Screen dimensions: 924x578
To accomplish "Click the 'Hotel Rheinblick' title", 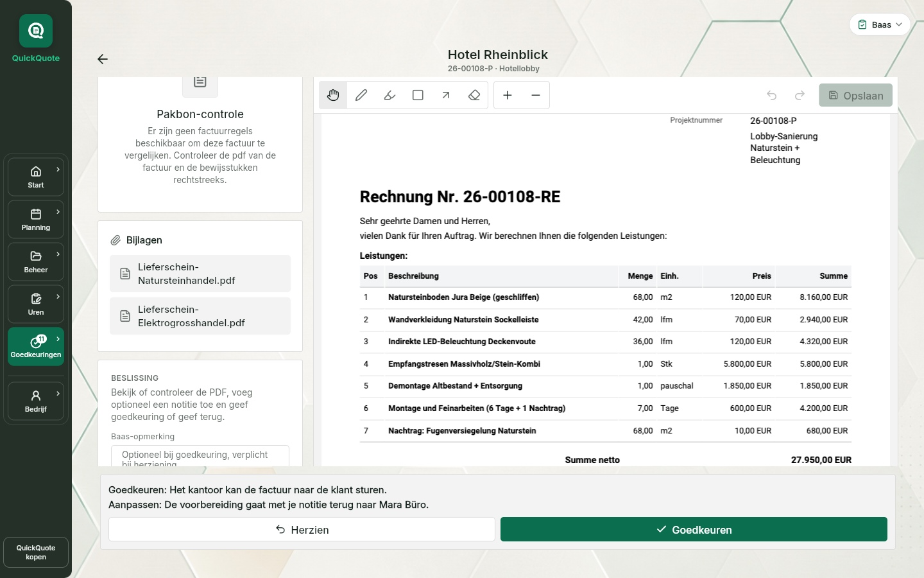I will tap(498, 55).
